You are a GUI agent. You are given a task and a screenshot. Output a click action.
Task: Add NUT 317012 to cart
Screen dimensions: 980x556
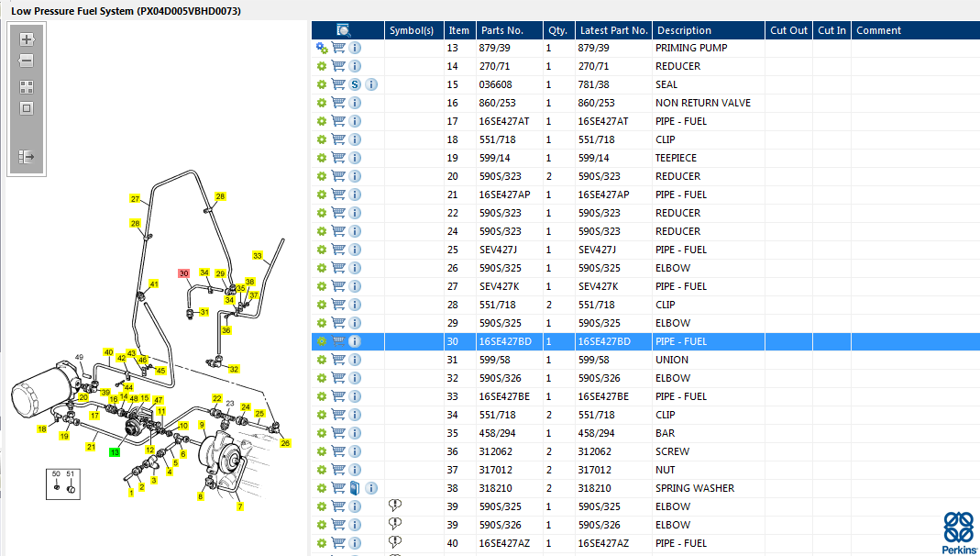click(x=338, y=470)
